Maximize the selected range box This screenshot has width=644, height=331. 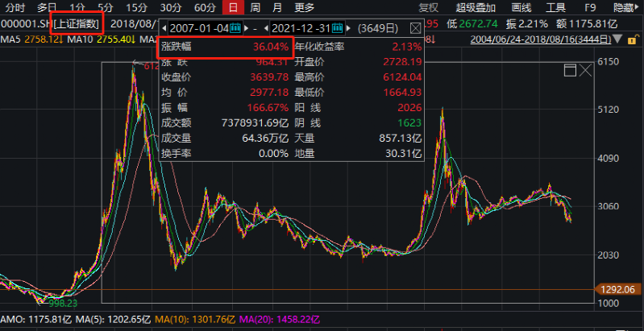(571, 72)
